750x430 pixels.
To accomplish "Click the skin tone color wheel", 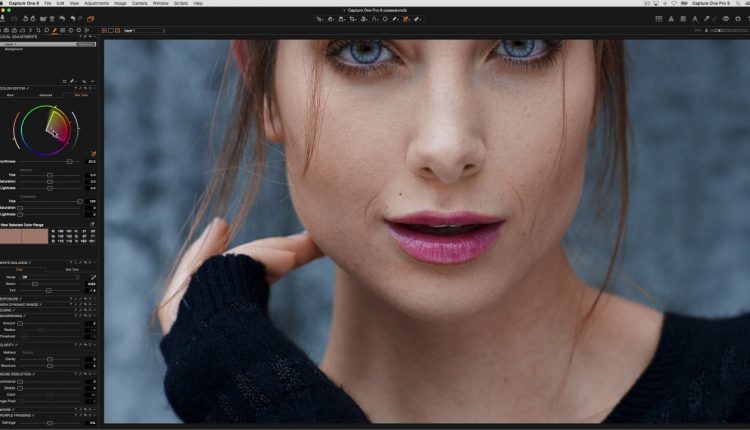I will tap(46, 130).
